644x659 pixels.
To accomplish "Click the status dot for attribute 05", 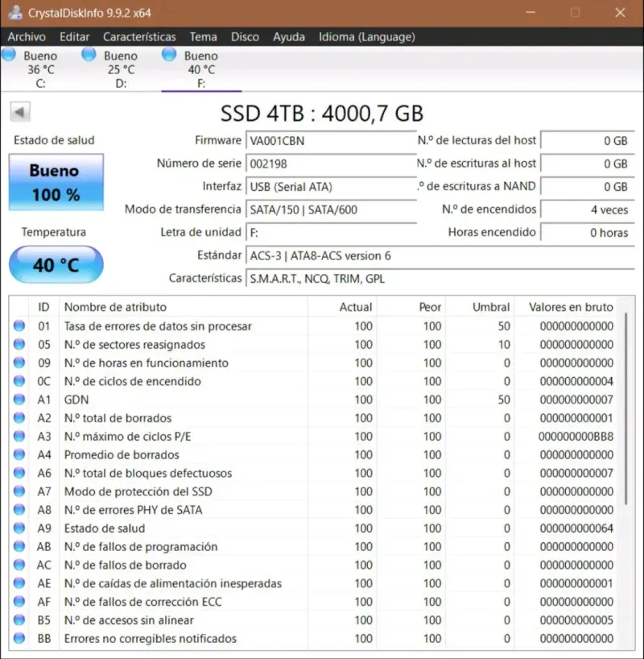I will point(19,344).
